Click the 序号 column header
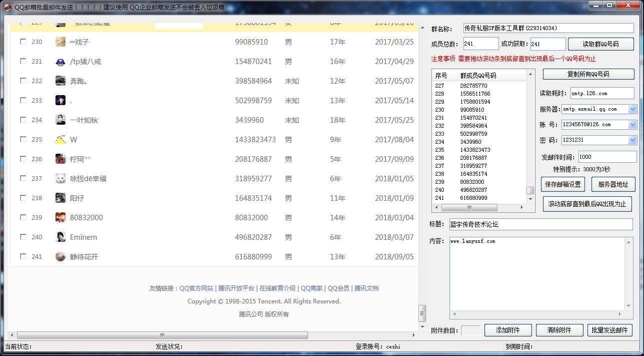The image size is (644, 356). tap(441, 76)
